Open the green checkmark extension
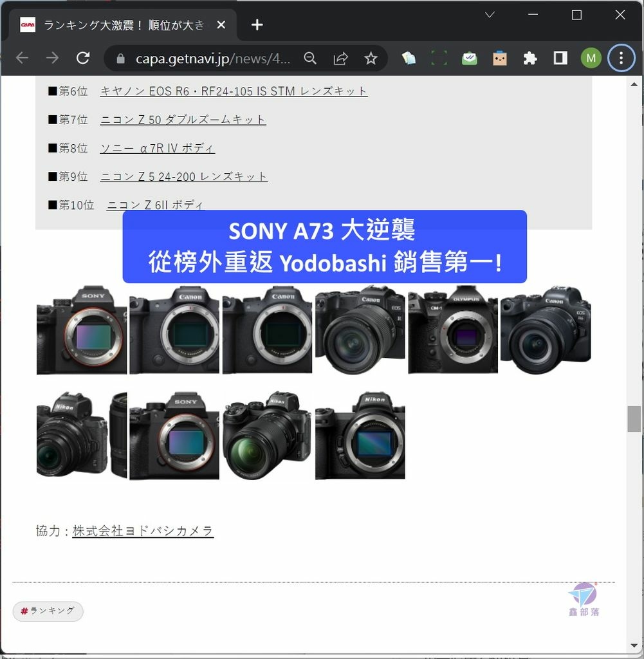The width and height of the screenshot is (644, 659). [x=469, y=58]
